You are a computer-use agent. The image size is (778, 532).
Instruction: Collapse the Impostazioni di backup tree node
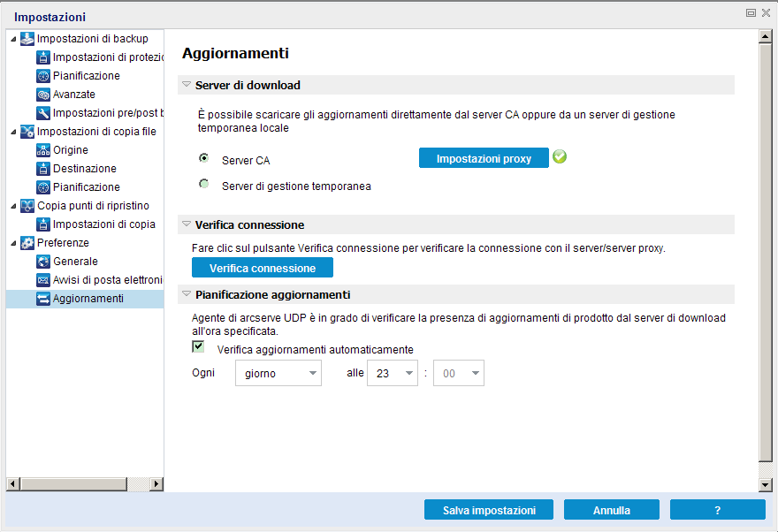pyautogui.click(x=13, y=39)
